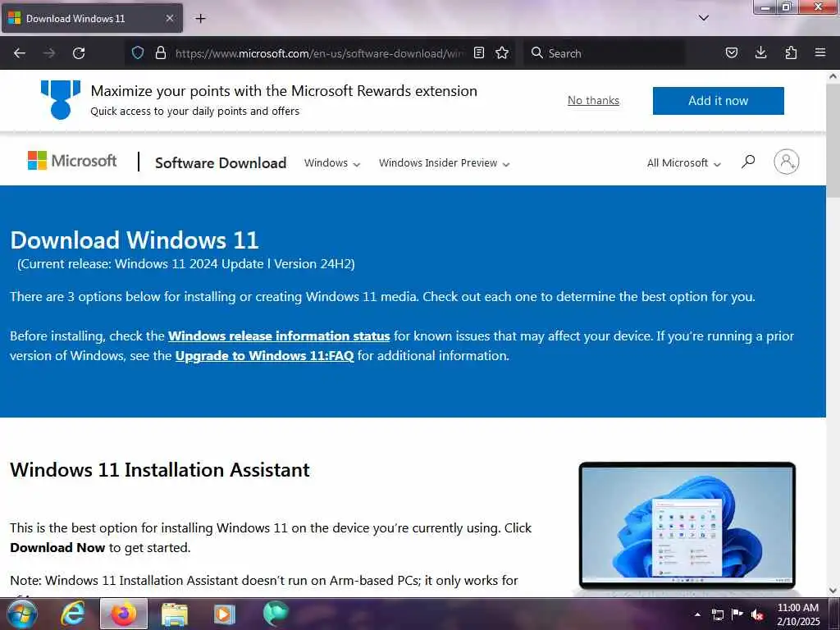840x630 pixels.
Task: Click the forward navigation arrow
Action: coord(49,53)
